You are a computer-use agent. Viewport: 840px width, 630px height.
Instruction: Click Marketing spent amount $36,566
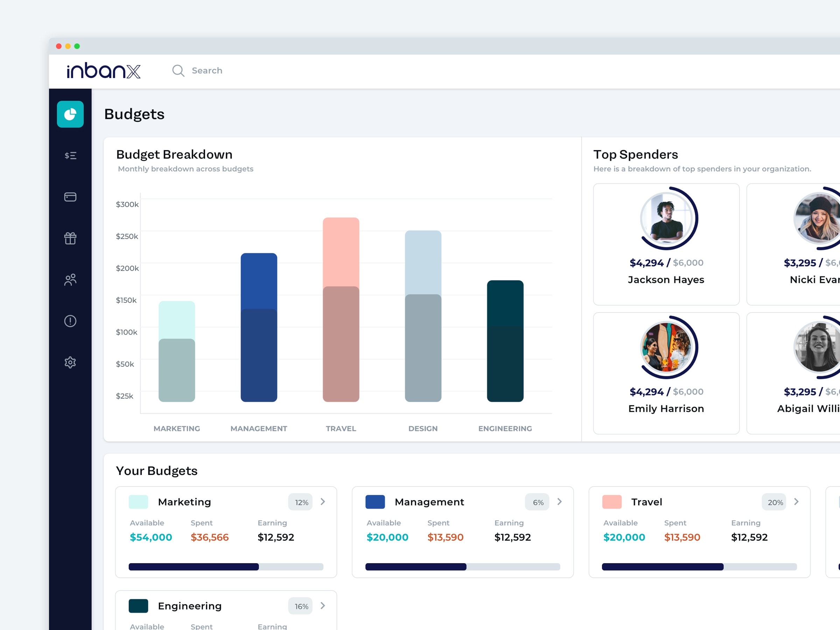[x=210, y=537]
